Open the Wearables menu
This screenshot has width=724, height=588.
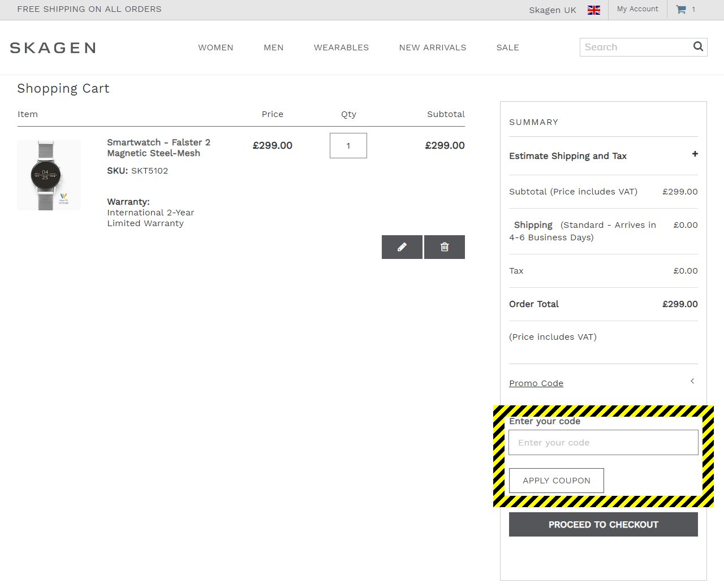(341, 47)
